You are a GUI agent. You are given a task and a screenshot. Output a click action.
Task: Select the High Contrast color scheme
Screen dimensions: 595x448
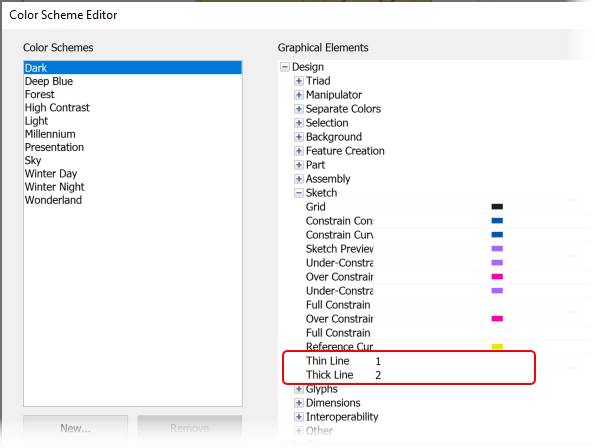pos(132,108)
